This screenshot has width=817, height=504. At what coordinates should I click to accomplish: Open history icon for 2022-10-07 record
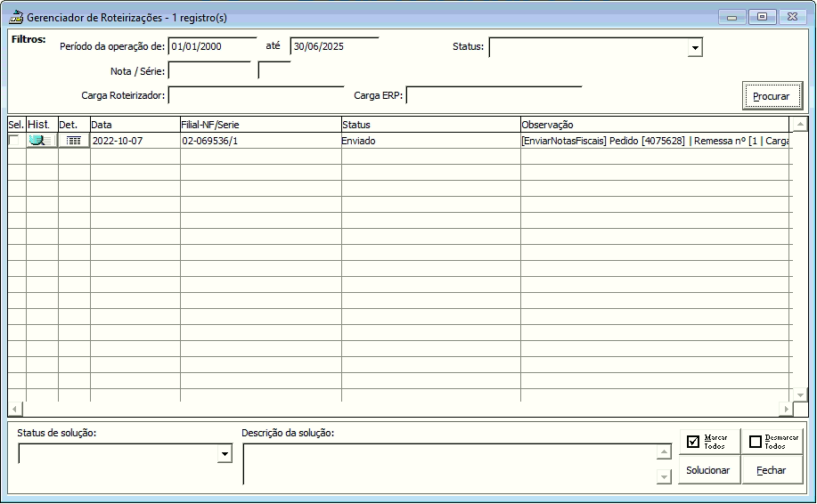(x=42, y=141)
